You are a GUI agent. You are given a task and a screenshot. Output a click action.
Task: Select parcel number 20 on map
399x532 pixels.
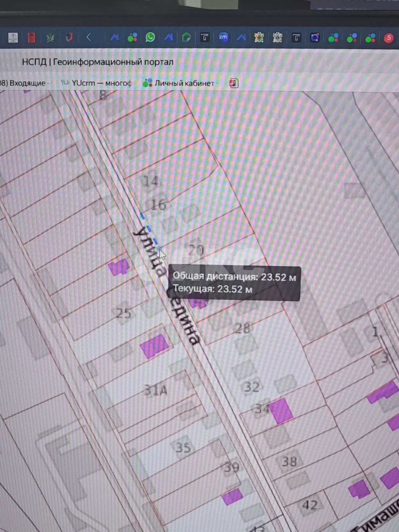click(196, 250)
